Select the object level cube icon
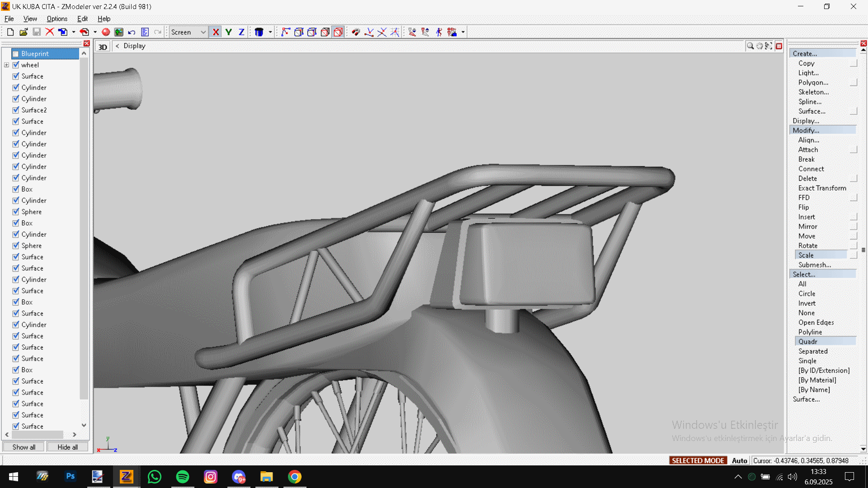This screenshot has height=488, width=868. (x=338, y=32)
